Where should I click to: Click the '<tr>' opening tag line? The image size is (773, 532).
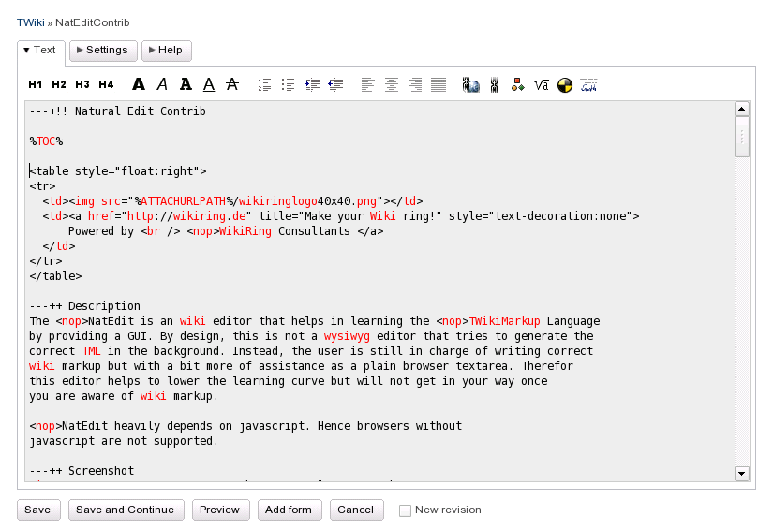[42, 186]
